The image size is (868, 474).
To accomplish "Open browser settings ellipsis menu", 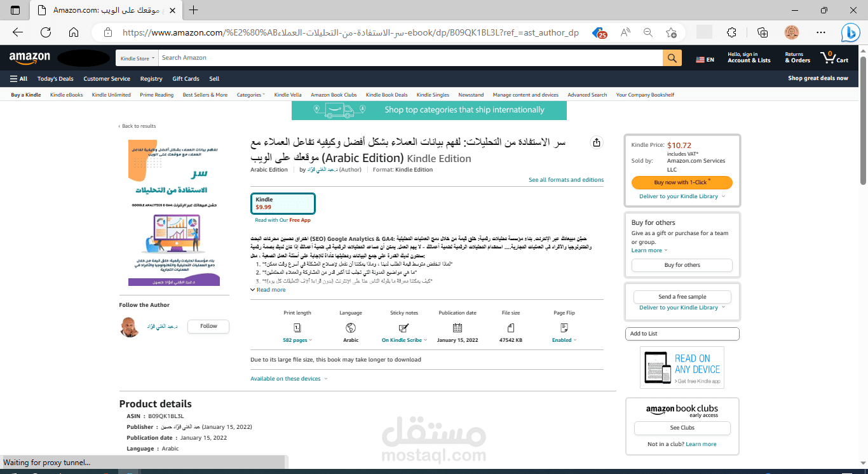I will pyautogui.click(x=822, y=32).
